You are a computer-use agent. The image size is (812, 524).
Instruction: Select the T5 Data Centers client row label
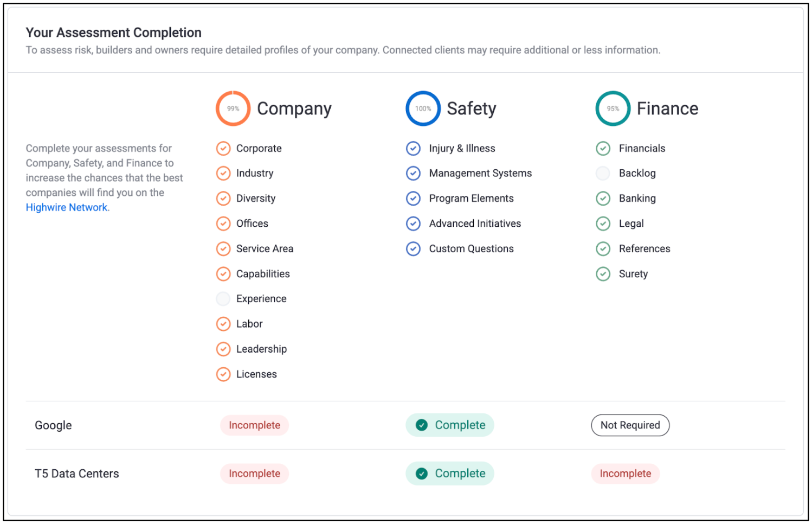pyautogui.click(x=77, y=474)
